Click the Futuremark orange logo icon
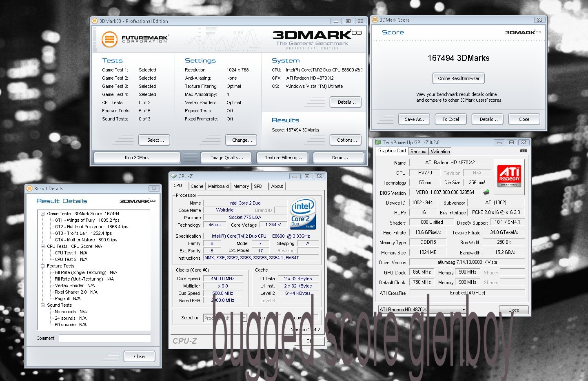 [x=109, y=40]
